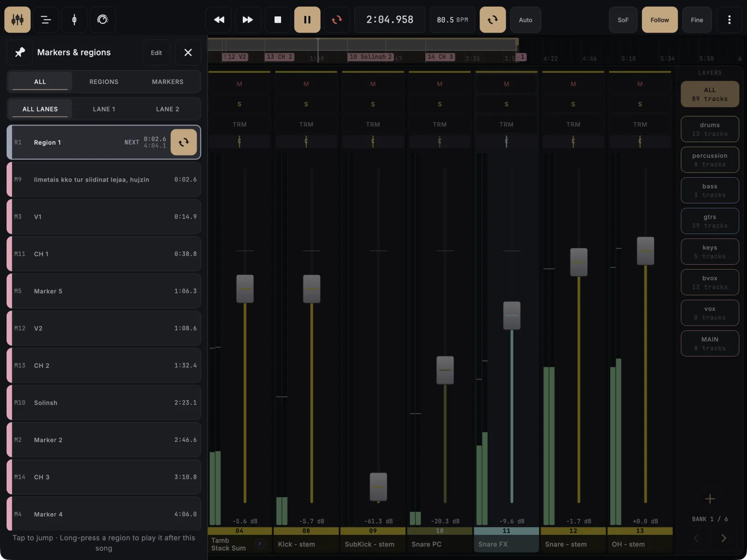Click timeline marker 14 CH 3

[x=440, y=57]
